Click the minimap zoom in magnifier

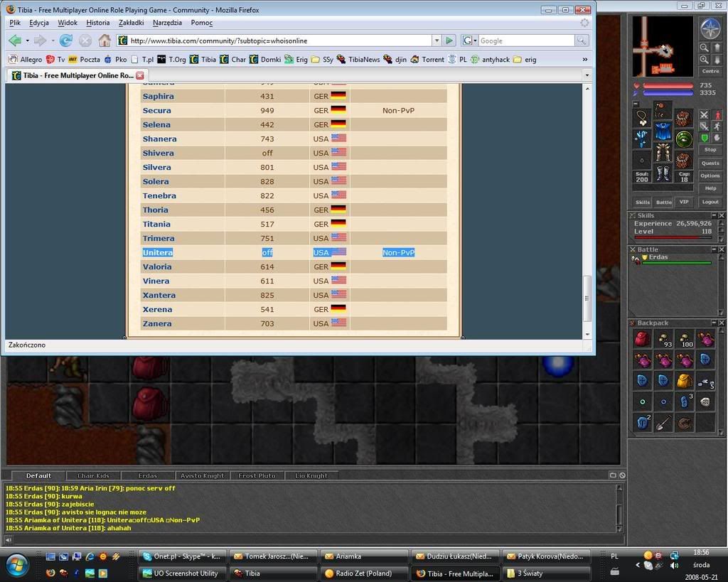click(x=705, y=60)
